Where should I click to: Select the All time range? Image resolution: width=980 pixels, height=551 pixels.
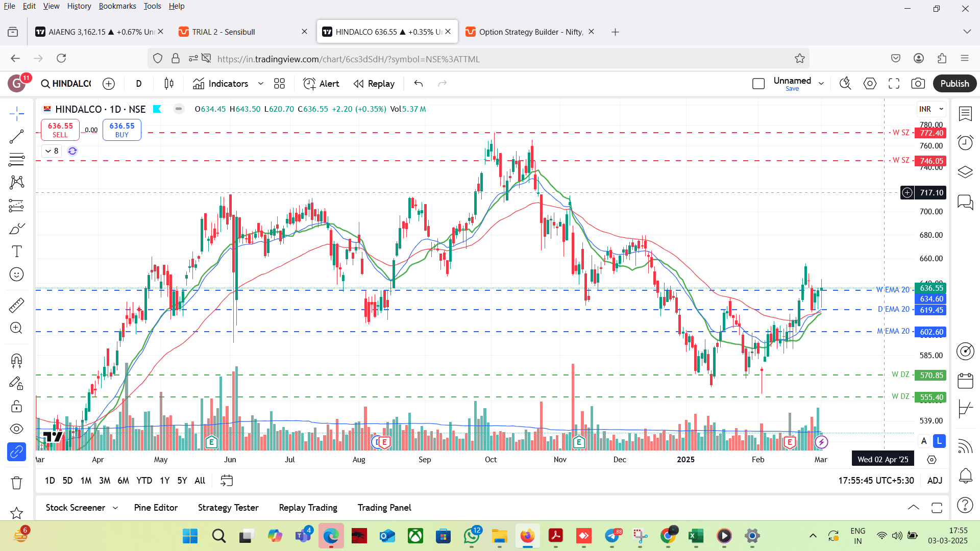pyautogui.click(x=200, y=481)
